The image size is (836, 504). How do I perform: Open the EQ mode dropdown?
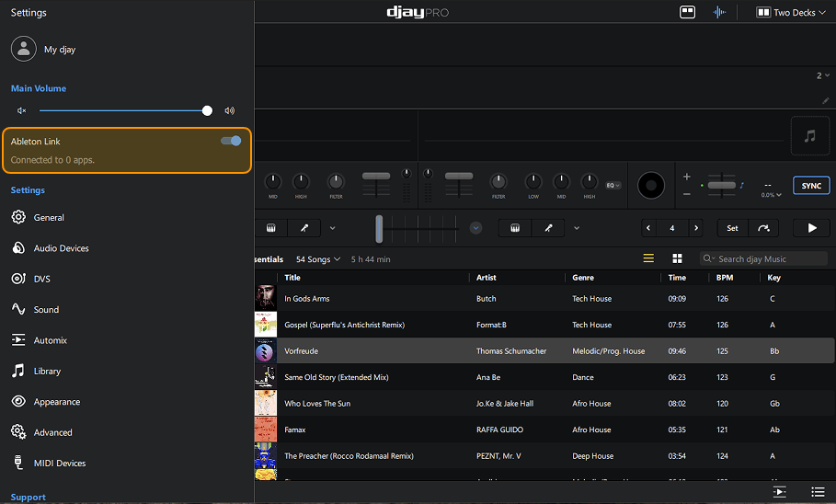tap(613, 185)
